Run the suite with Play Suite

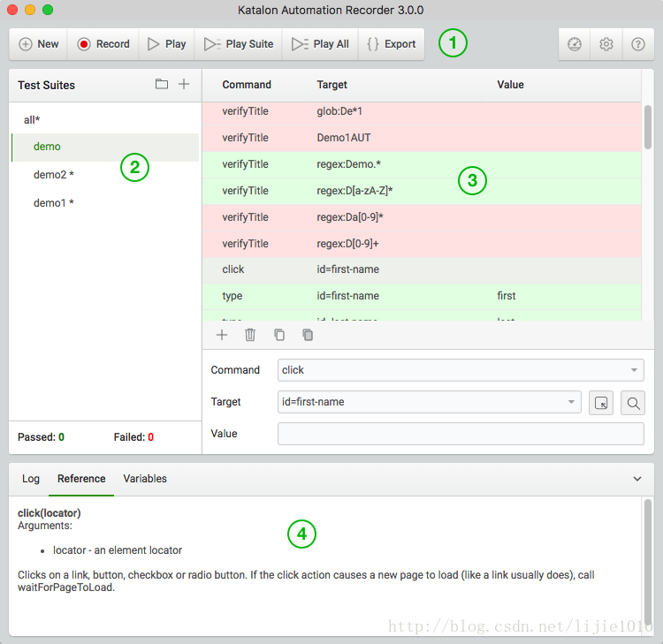coord(239,44)
